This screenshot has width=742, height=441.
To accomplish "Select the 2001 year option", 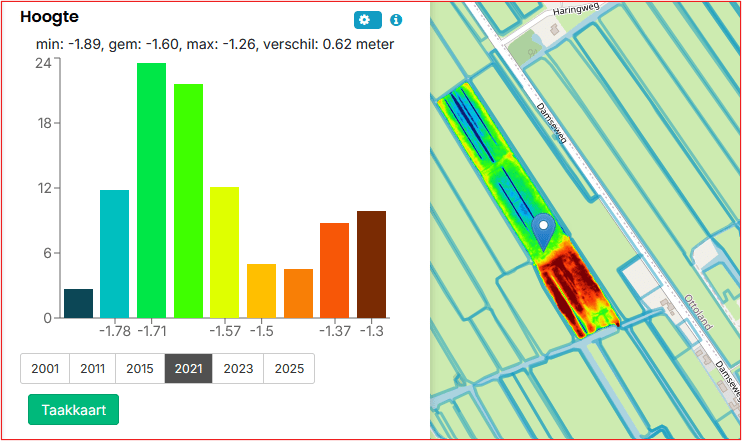I will [x=45, y=368].
